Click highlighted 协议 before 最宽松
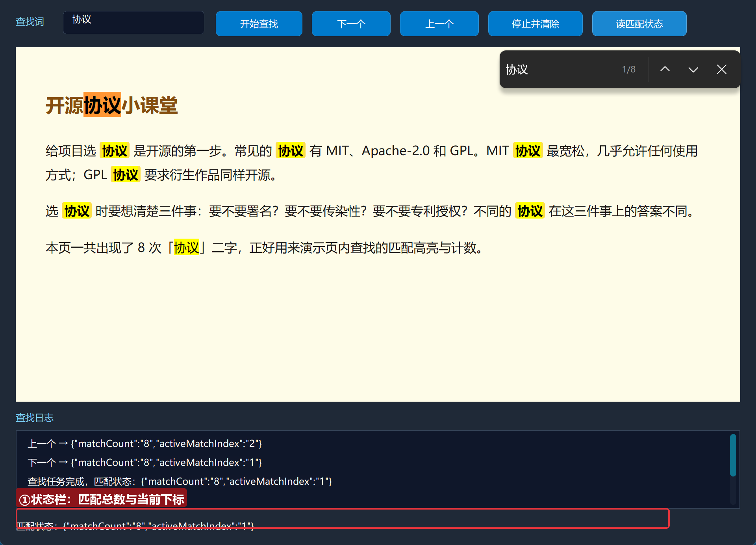Screen dimensions: 756x545 528,150
